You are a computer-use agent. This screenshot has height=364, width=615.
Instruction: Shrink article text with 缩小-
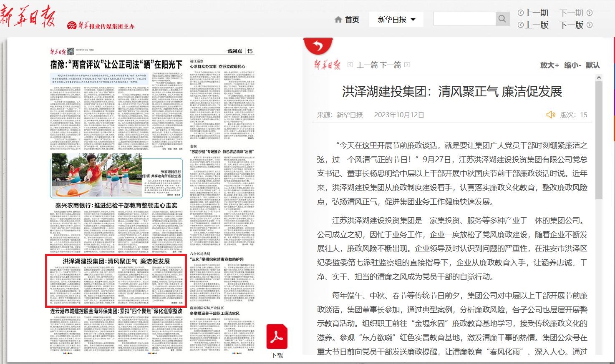tap(572, 65)
